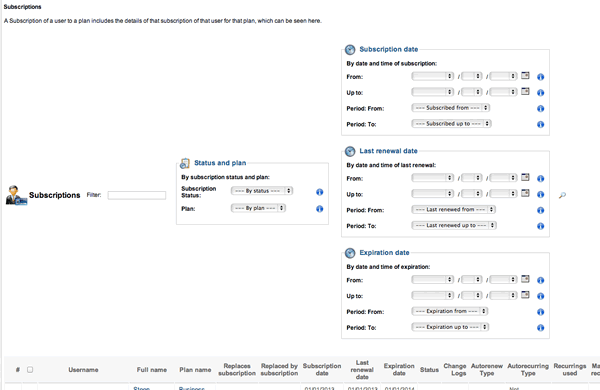
Task: Open the By plan dropdown
Action: [x=258, y=208]
